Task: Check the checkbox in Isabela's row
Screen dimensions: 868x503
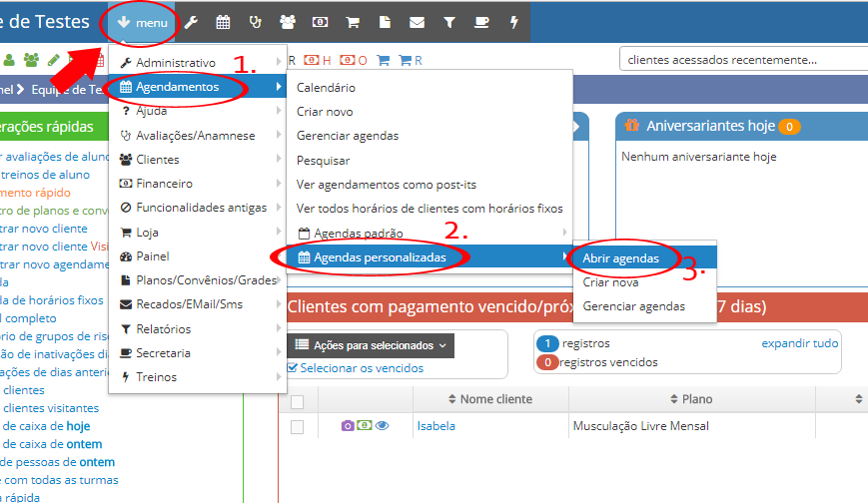Action: (297, 427)
